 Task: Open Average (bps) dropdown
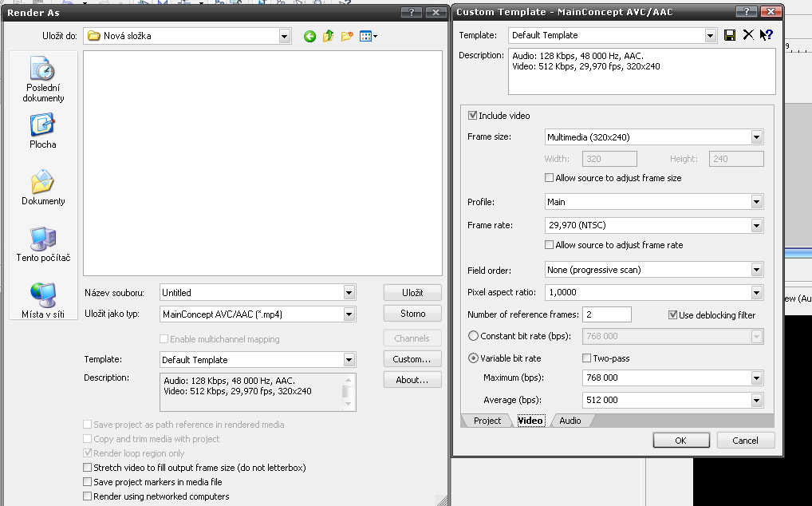click(757, 401)
